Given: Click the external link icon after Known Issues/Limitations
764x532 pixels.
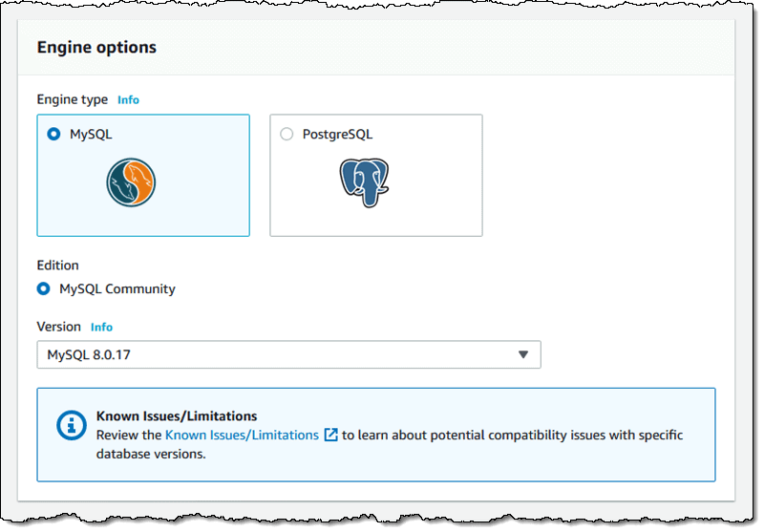Looking at the screenshot, I should [x=330, y=435].
